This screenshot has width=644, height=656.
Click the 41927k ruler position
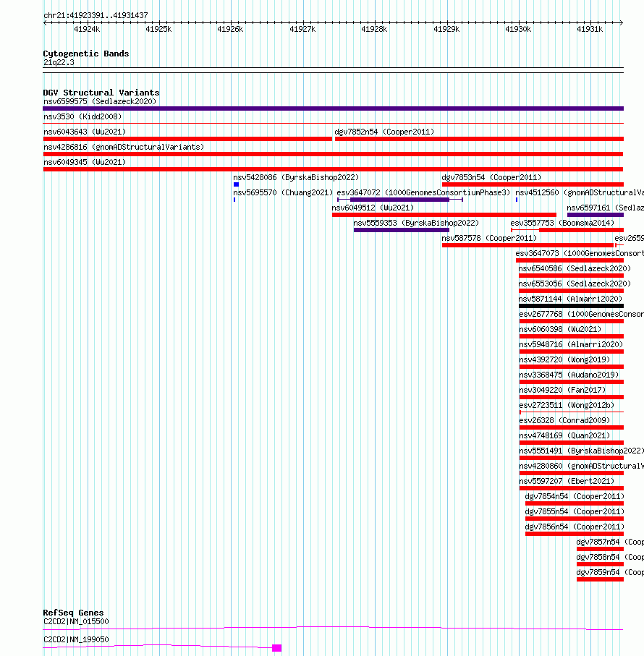click(x=302, y=29)
